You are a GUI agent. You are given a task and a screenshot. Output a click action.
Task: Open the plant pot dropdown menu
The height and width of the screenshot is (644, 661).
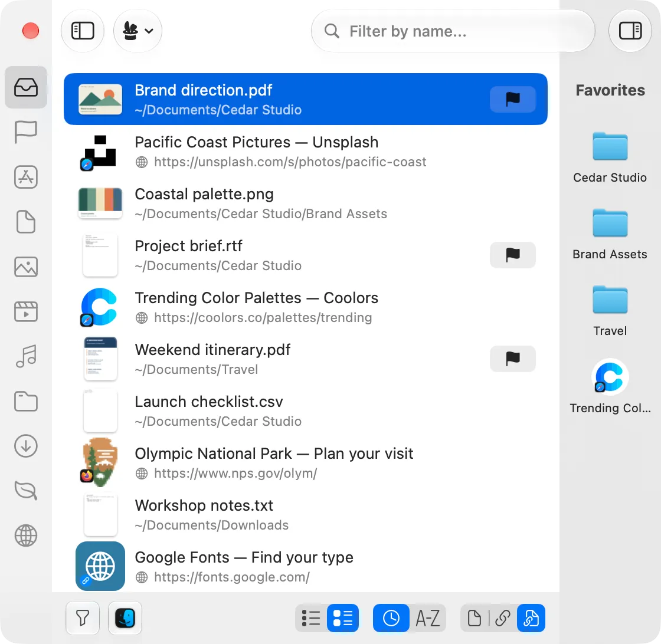point(138,31)
